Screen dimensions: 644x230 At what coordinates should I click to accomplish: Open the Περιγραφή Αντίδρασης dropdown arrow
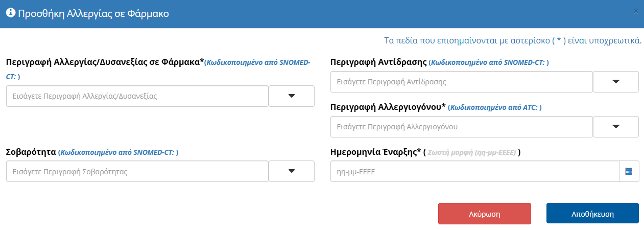[x=615, y=82]
